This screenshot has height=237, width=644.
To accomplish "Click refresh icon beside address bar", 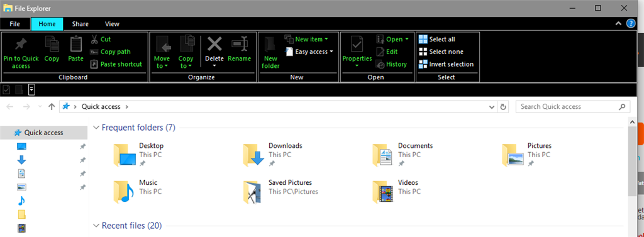I will pos(503,107).
